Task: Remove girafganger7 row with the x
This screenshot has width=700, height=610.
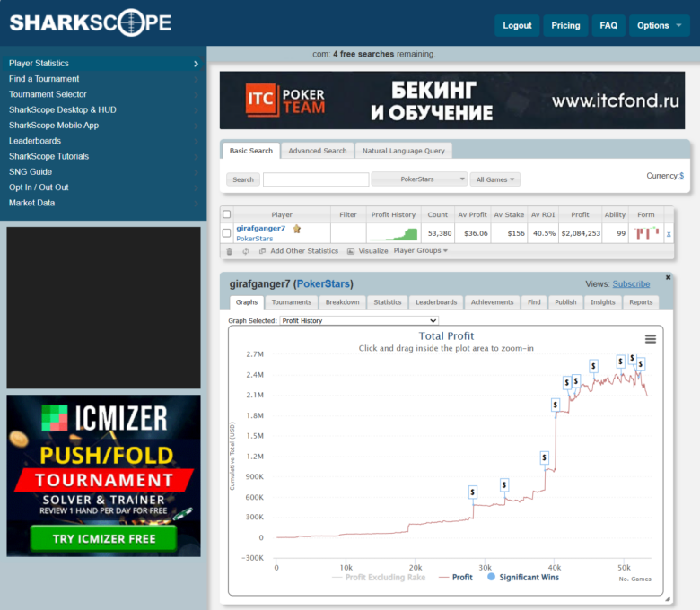Action: [669, 234]
